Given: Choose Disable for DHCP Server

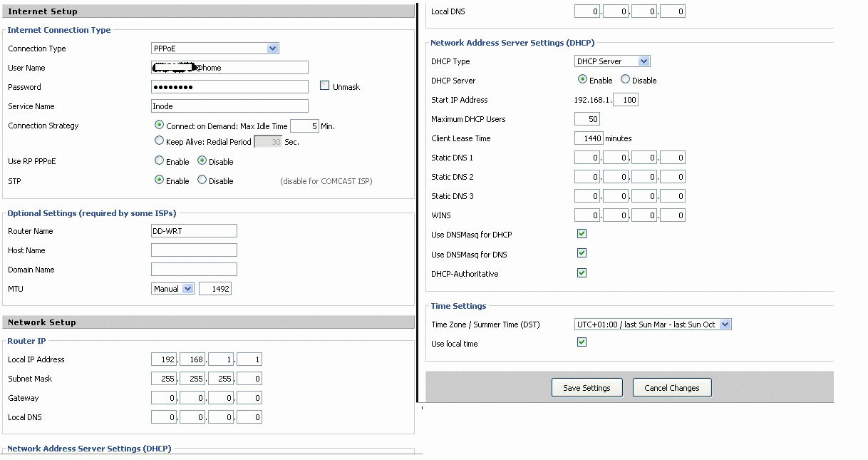Looking at the screenshot, I should [x=626, y=80].
